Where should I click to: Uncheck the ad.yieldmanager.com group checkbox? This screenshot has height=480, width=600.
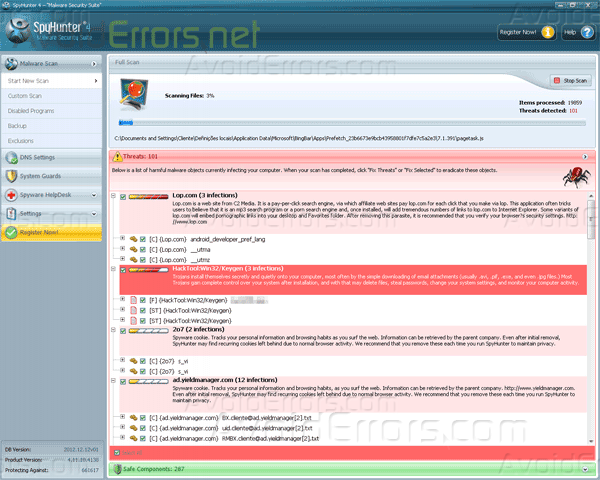(123, 381)
